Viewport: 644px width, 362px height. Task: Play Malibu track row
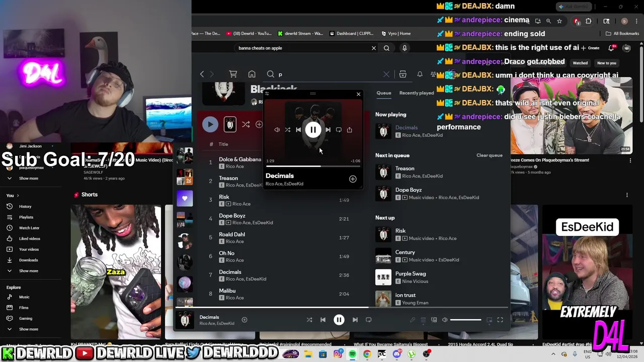tap(279, 294)
